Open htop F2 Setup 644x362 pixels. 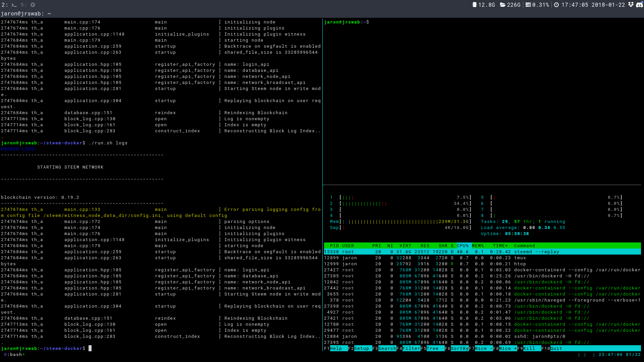[x=360, y=348]
